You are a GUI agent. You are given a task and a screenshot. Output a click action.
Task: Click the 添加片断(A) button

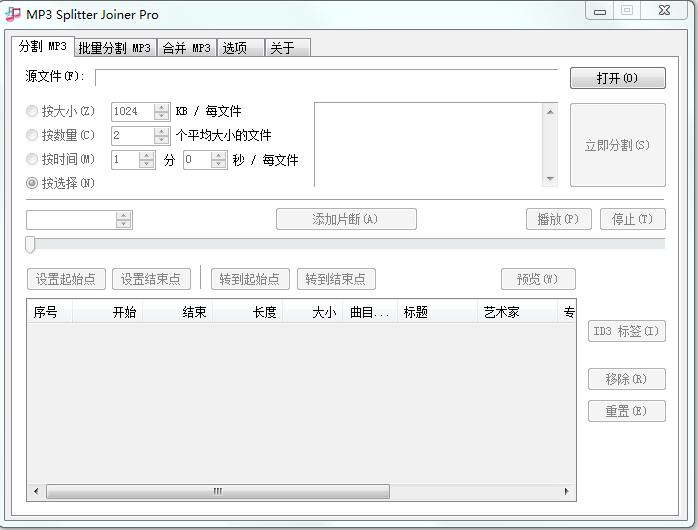(346, 219)
